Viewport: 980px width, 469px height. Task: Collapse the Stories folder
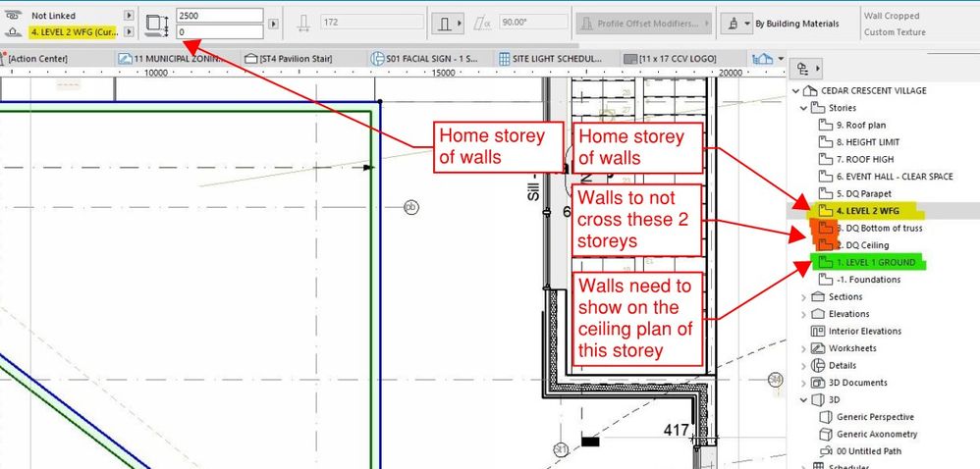(x=804, y=108)
